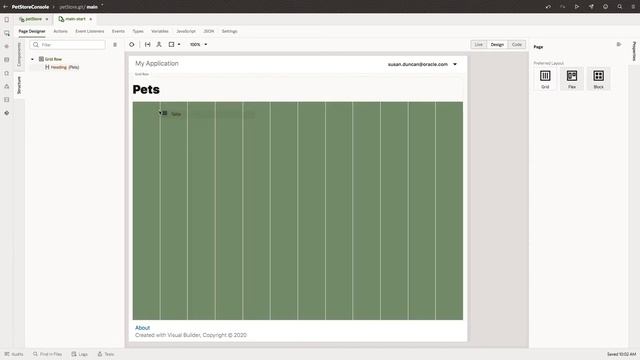Select the Grid preferred layout
This screenshot has height=360, width=640.
click(x=545, y=79)
